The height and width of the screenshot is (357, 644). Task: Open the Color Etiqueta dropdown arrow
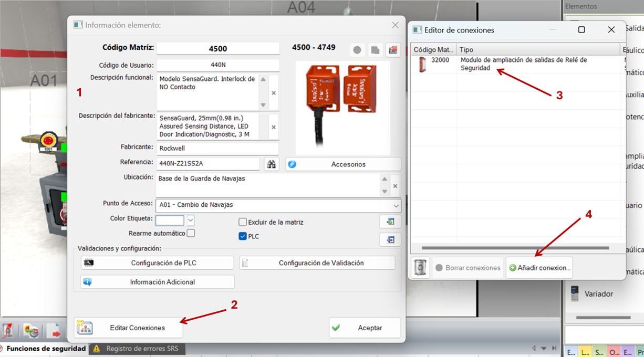tap(191, 220)
